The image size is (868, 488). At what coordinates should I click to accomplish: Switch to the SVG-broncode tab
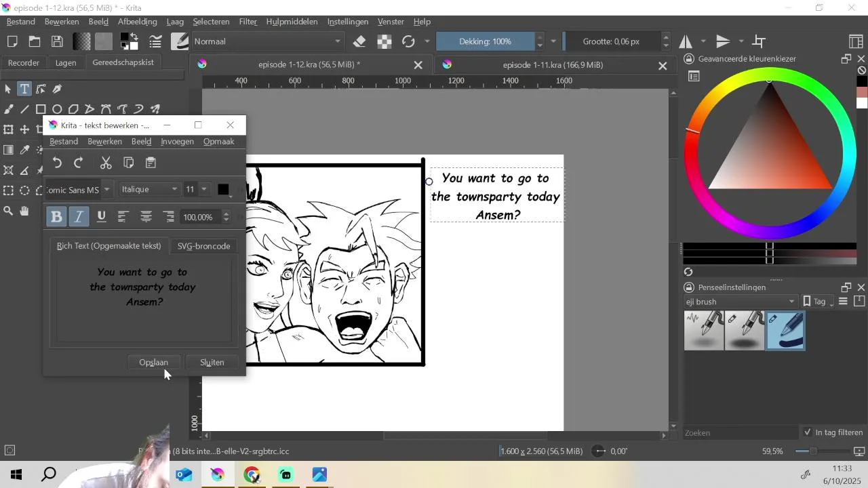(x=203, y=246)
